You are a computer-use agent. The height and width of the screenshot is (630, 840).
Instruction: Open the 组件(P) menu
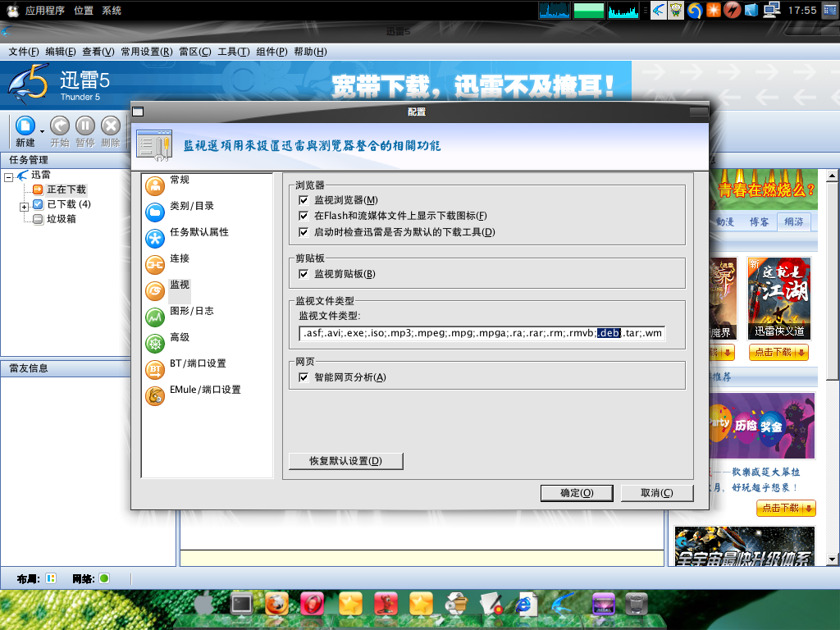pyautogui.click(x=272, y=52)
